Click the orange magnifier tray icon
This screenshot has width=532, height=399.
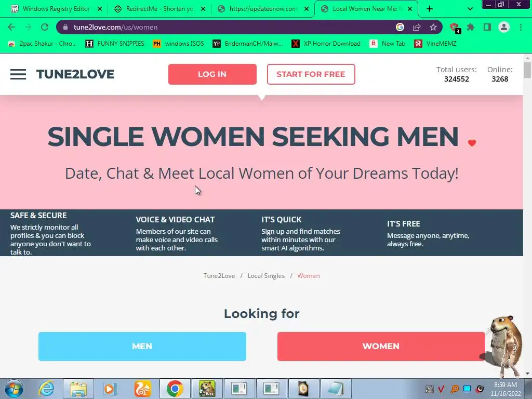[x=455, y=389]
